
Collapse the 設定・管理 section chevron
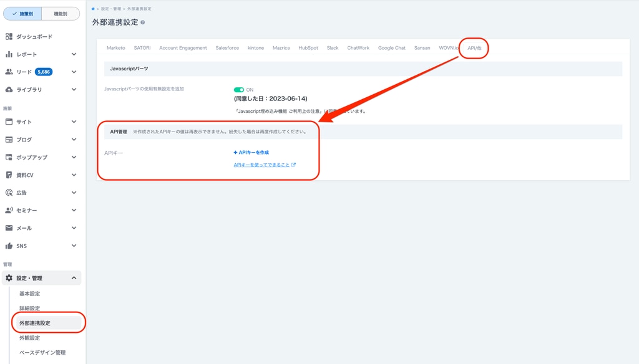(74, 278)
